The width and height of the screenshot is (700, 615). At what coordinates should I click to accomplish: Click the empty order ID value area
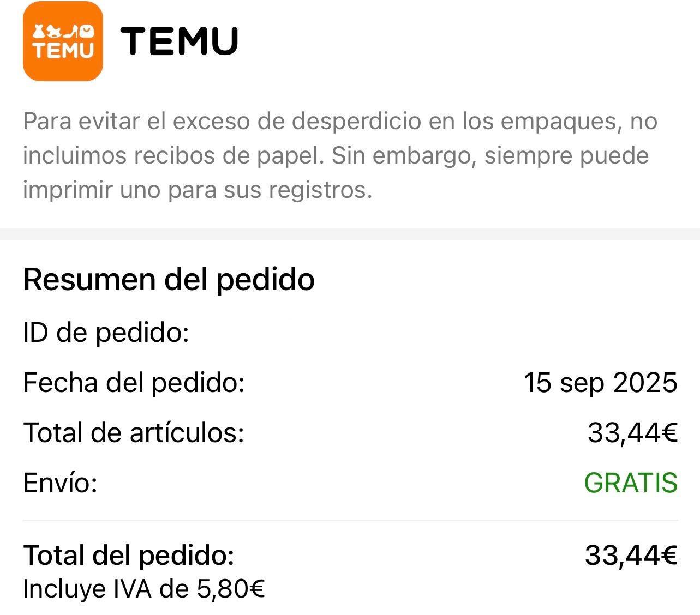[x=436, y=332]
